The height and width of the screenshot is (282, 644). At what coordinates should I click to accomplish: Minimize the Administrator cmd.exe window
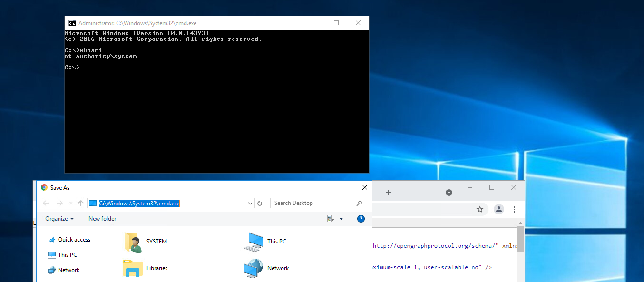coord(315,23)
